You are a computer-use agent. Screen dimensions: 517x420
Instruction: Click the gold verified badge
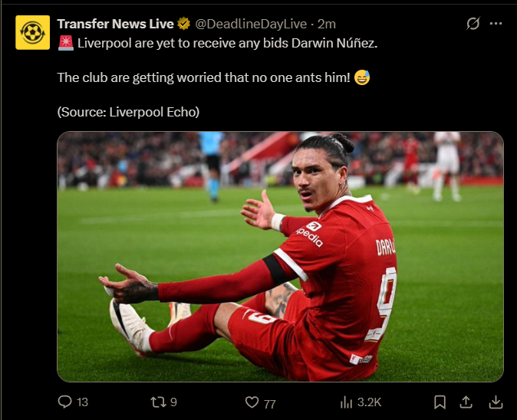183,24
